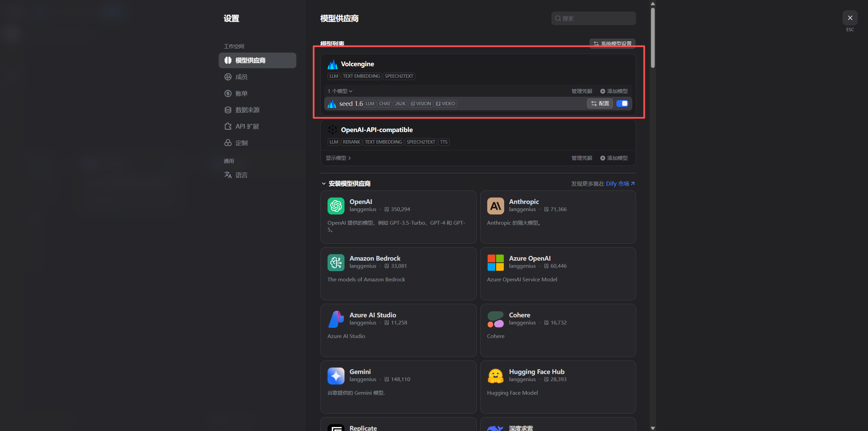Open the 数据来源 settings menu item
The width and height of the screenshot is (868, 431).
(247, 110)
